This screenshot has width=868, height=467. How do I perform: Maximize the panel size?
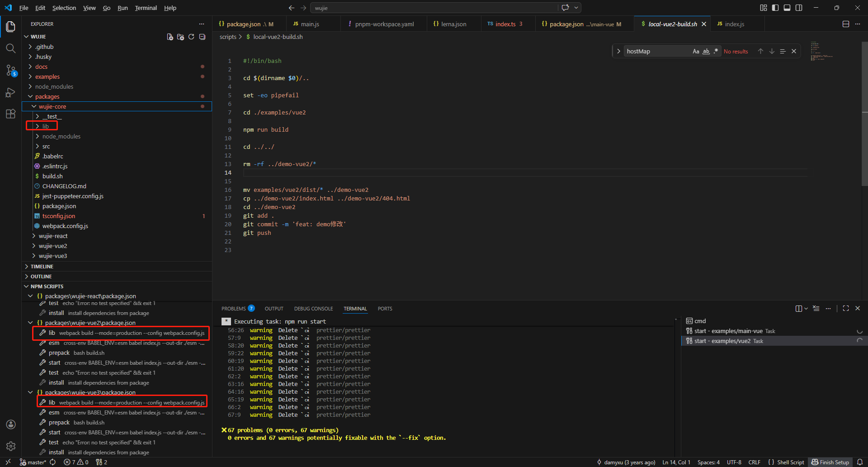pos(846,308)
